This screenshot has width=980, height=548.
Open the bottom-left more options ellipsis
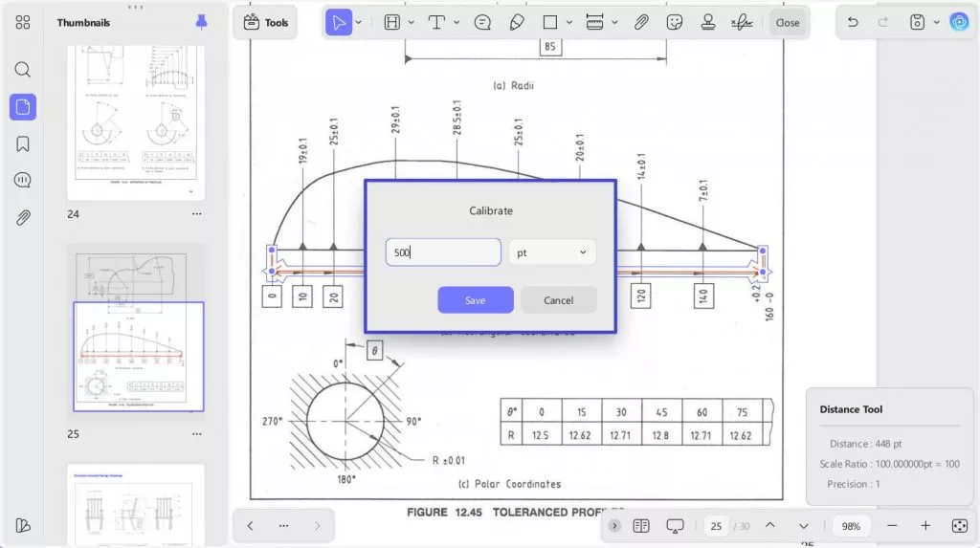[283, 525]
